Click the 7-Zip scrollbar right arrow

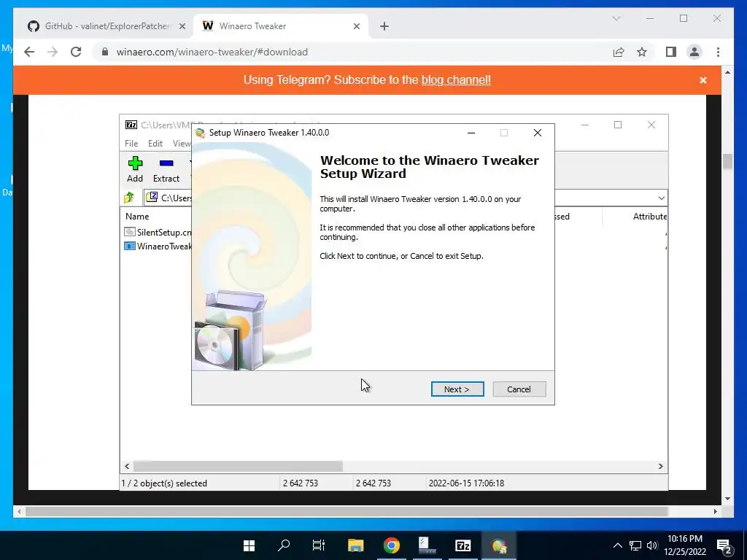tap(661, 466)
